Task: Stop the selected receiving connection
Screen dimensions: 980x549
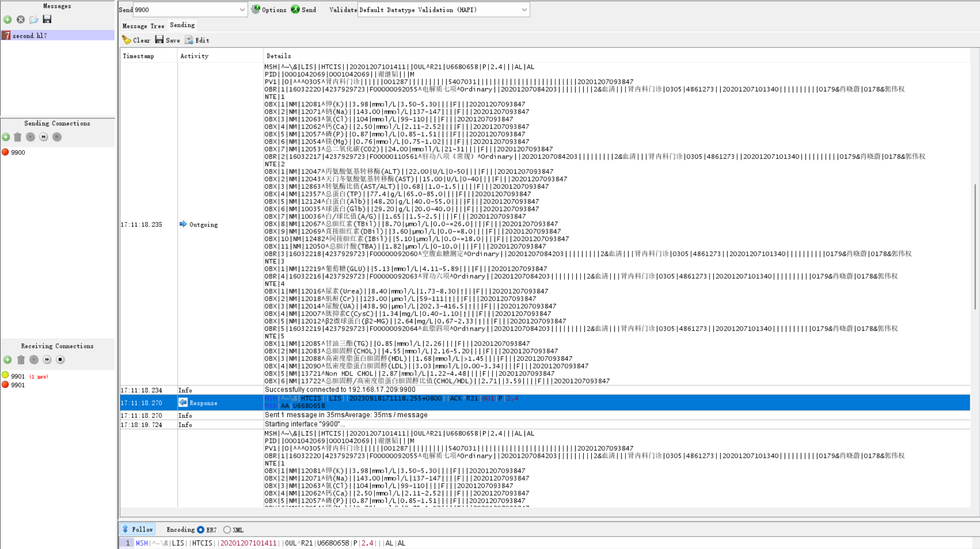Action: pyautogui.click(x=60, y=359)
